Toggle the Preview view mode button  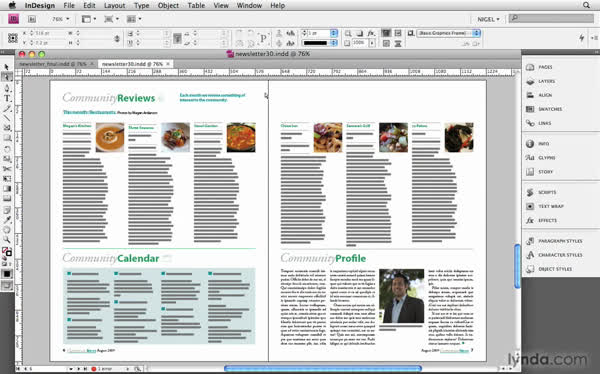point(7,285)
